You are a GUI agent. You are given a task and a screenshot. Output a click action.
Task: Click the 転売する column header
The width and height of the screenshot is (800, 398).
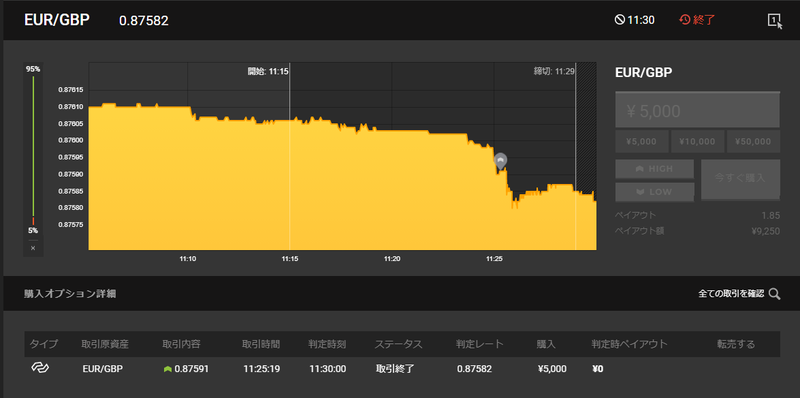[x=736, y=344]
